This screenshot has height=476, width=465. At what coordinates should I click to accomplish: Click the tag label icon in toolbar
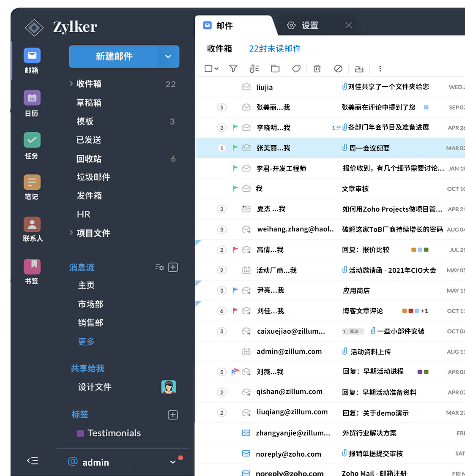coord(296,68)
